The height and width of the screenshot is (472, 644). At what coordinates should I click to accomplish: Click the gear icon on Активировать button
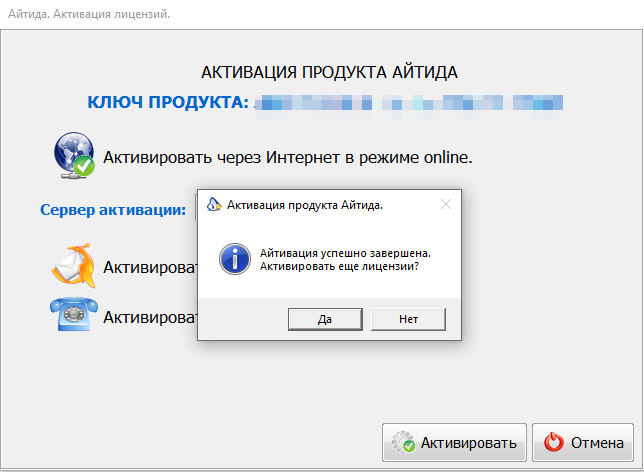coord(403,442)
